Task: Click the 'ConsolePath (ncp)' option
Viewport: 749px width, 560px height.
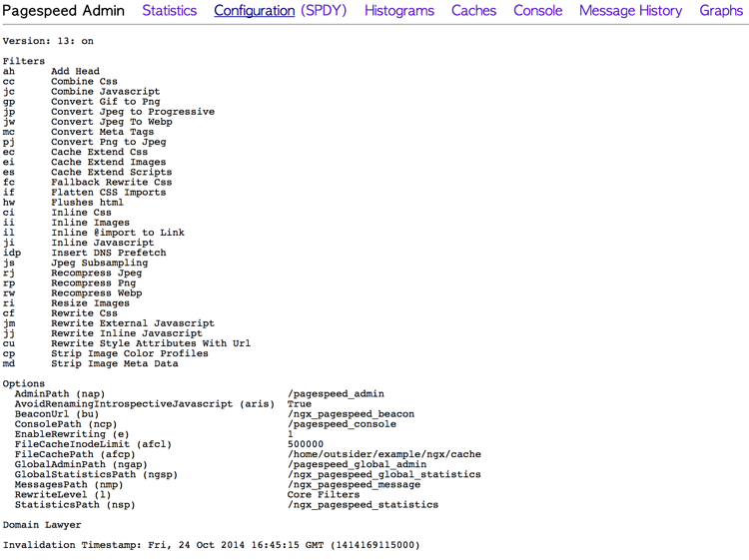Action: pos(66,424)
